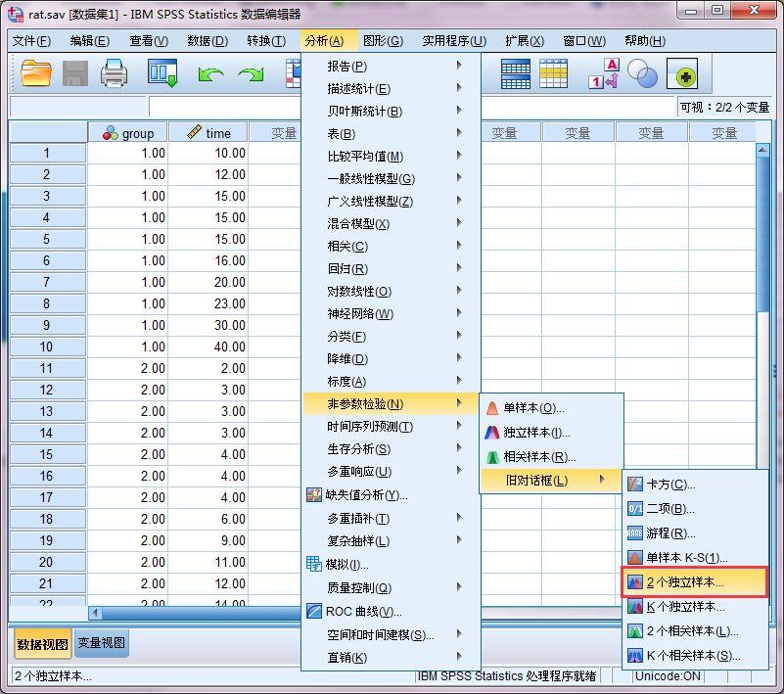Choose K 个相关样本(S) legacy dialog

click(x=695, y=656)
